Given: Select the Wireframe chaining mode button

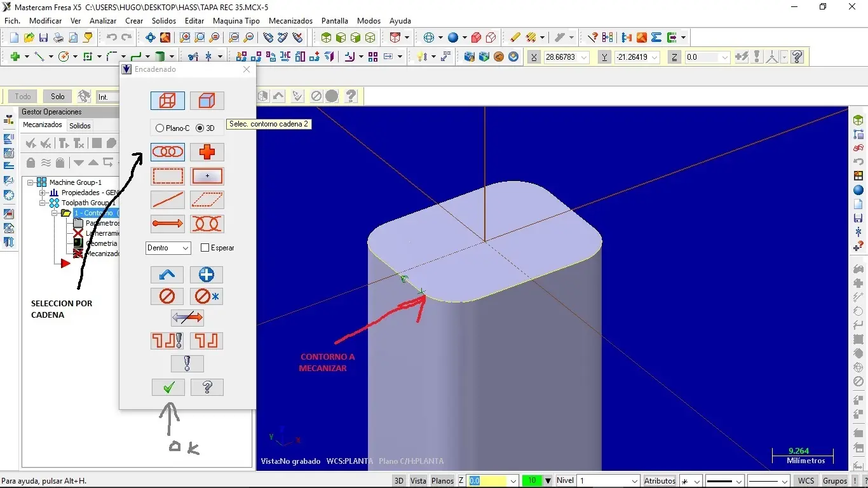Looking at the screenshot, I should coord(168,100).
